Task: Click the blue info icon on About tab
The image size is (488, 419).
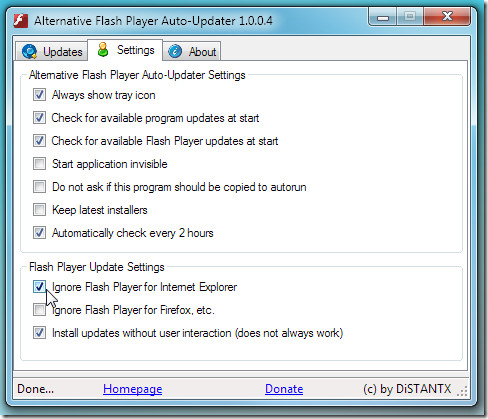Action: click(175, 51)
